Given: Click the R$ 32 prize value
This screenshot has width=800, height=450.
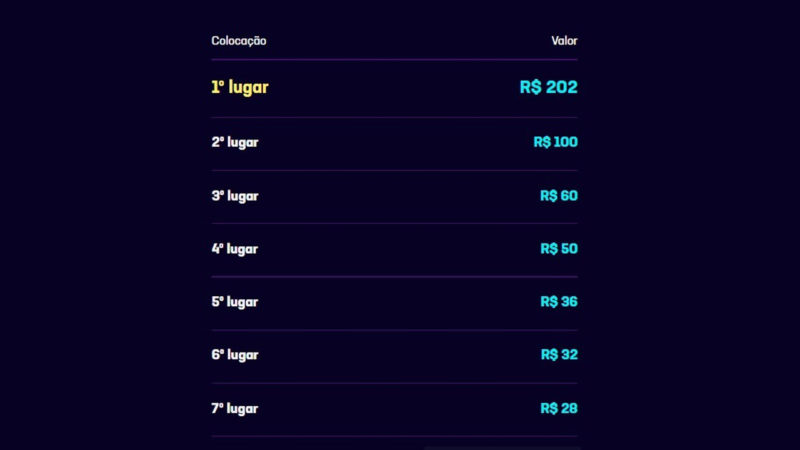Looking at the screenshot, I should coord(558,355).
